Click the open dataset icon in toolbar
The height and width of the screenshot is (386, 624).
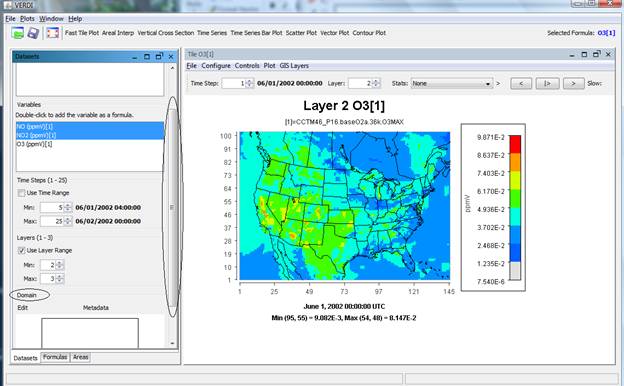coord(18,33)
